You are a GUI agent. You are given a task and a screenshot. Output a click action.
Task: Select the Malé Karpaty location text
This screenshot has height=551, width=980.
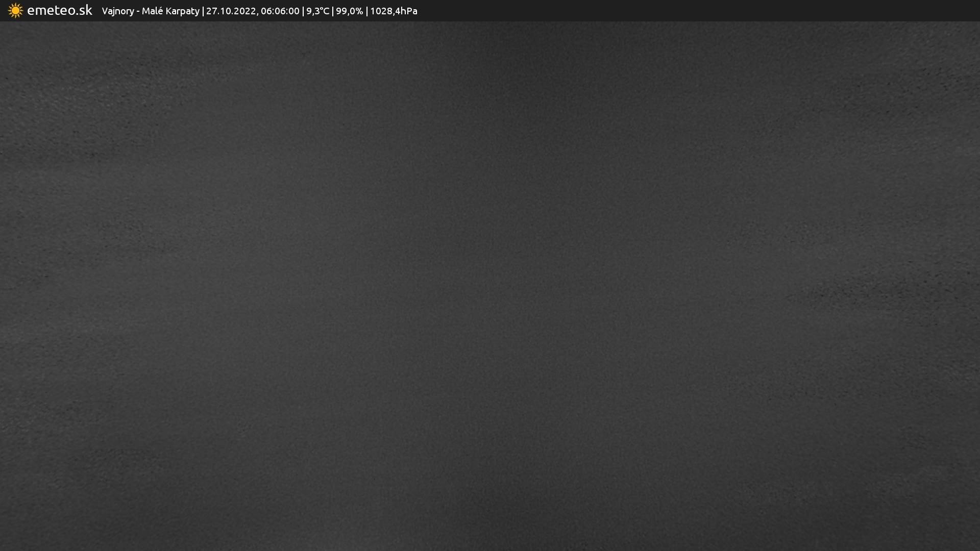pyautogui.click(x=170, y=11)
